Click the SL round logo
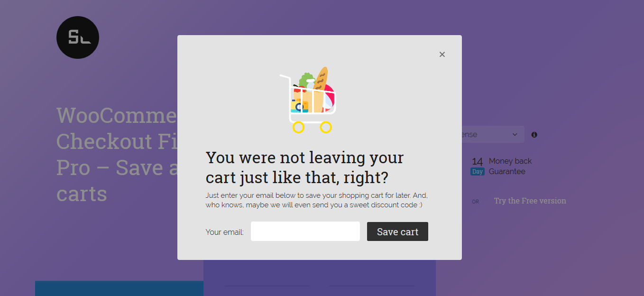This screenshot has width=644, height=296. (x=78, y=37)
